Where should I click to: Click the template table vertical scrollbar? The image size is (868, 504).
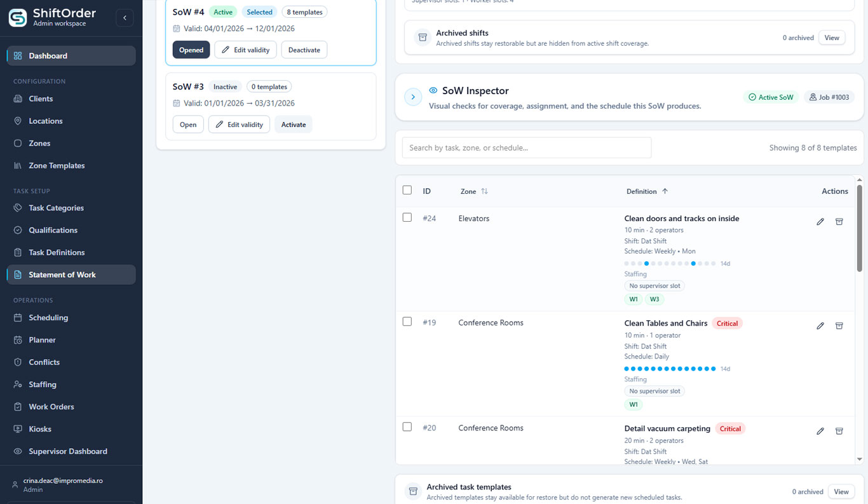pyautogui.click(x=859, y=228)
